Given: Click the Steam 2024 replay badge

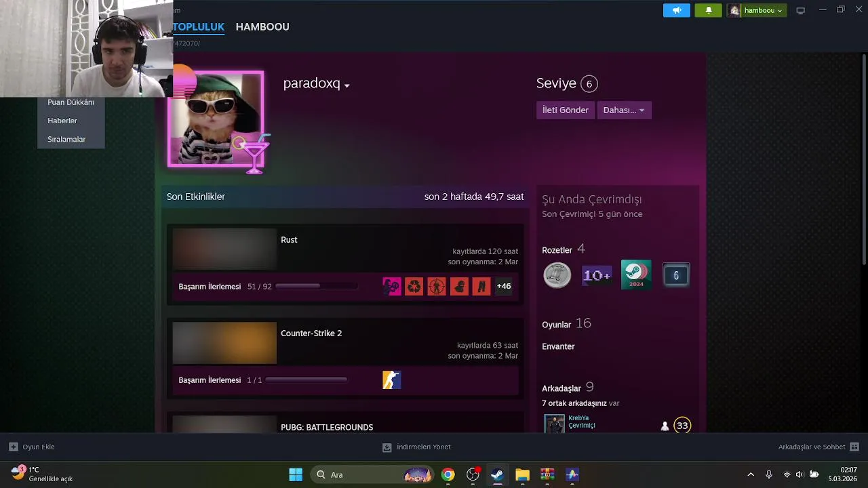Looking at the screenshot, I should 636,274.
